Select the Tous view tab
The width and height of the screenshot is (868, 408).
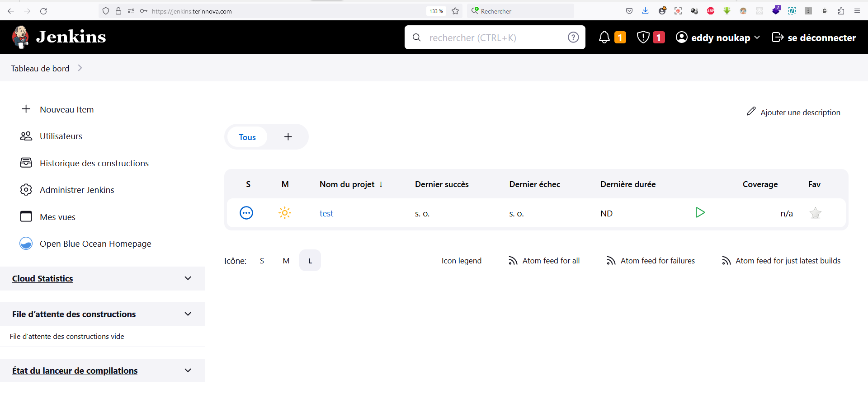point(247,137)
